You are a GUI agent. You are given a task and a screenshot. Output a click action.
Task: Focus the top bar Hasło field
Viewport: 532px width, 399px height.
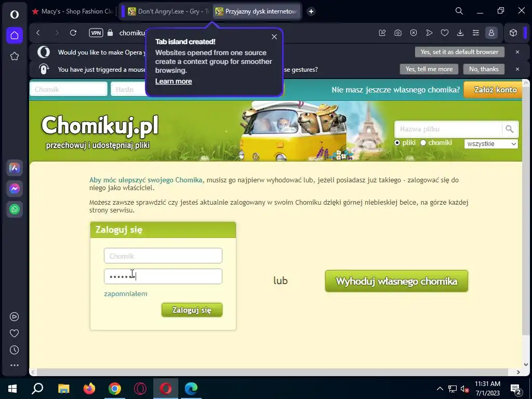[x=128, y=89]
